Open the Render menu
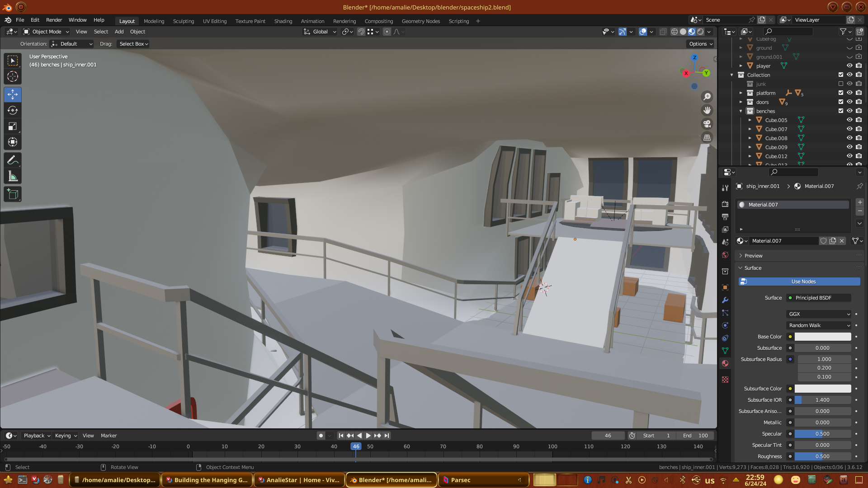868x488 pixels. pos(54,20)
